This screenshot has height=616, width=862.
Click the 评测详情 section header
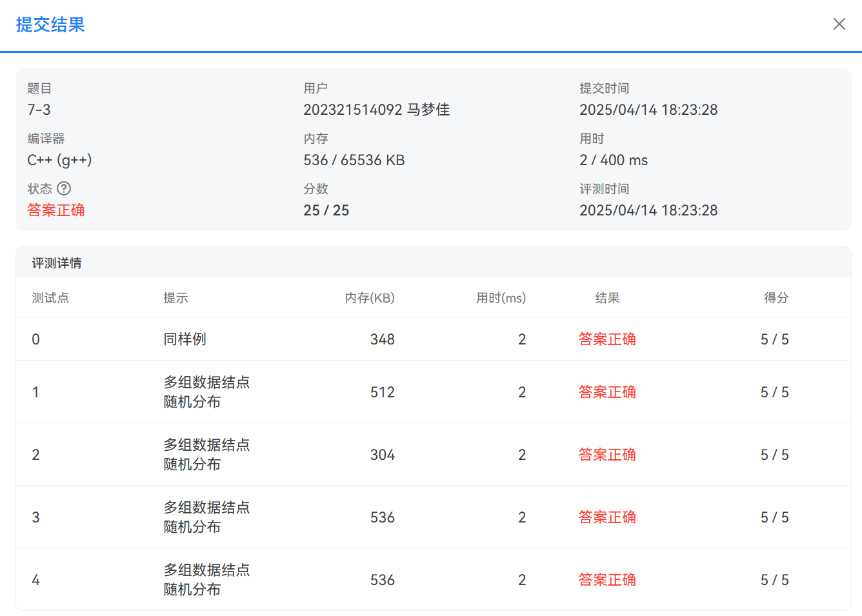pos(57,263)
